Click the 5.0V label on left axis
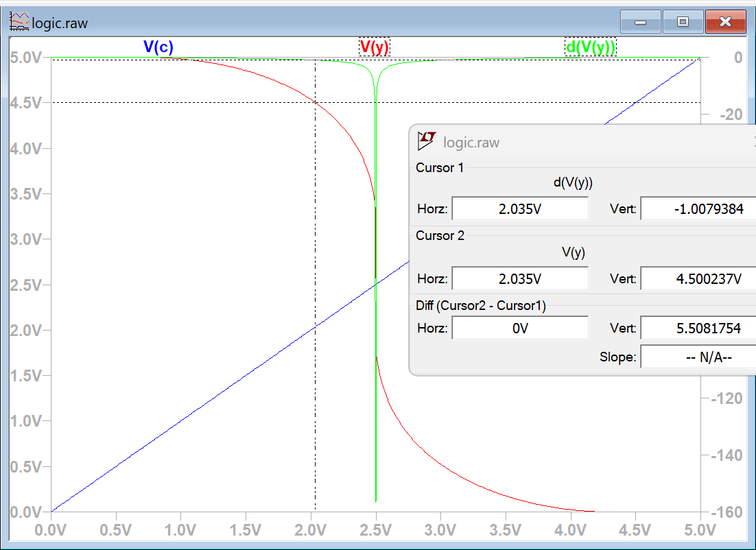Screen dimensions: 756x550 [x=25, y=58]
